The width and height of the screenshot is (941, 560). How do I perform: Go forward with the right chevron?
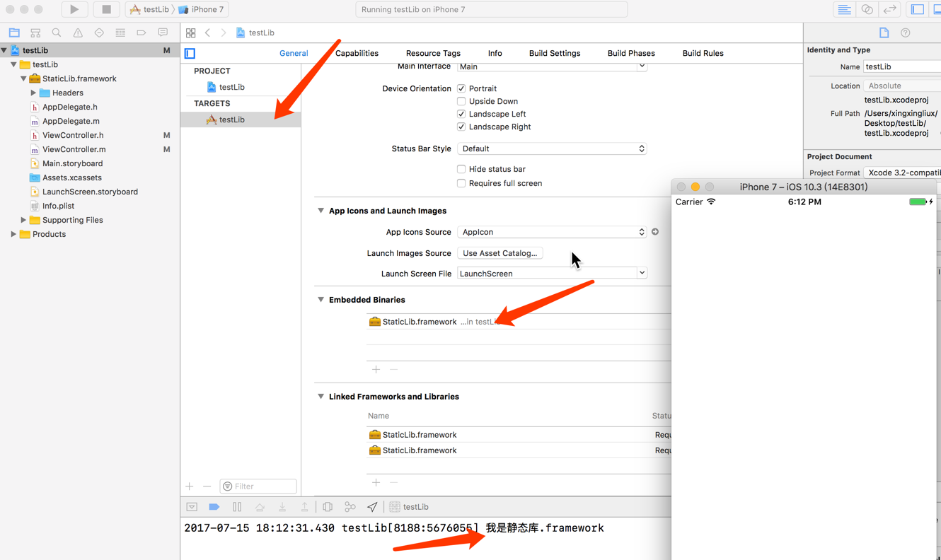(x=224, y=33)
